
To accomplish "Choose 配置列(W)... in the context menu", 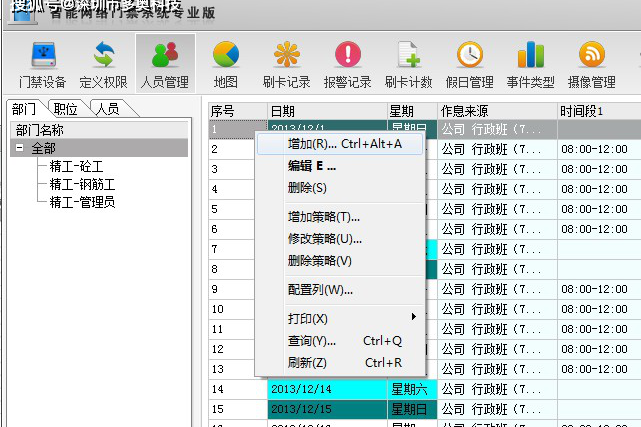I will click(x=340, y=290).
